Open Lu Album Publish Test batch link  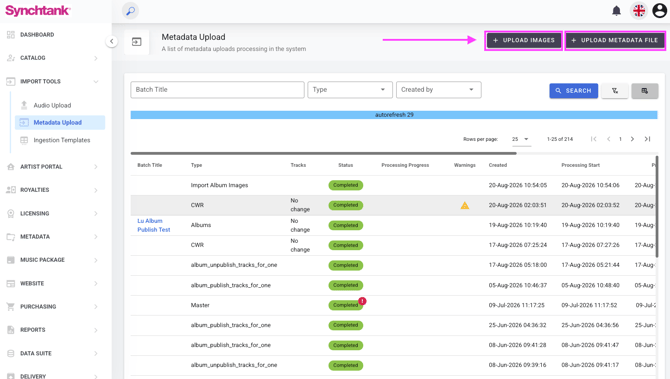point(153,225)
